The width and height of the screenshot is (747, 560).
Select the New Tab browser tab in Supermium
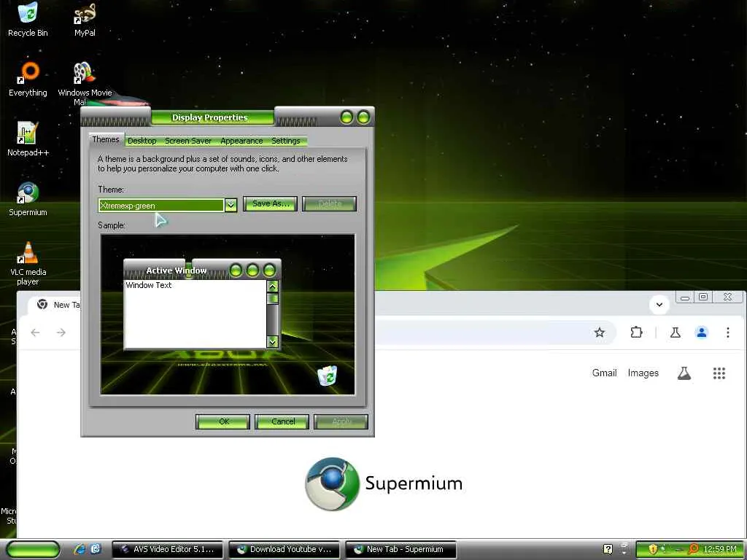click(55, 305)
